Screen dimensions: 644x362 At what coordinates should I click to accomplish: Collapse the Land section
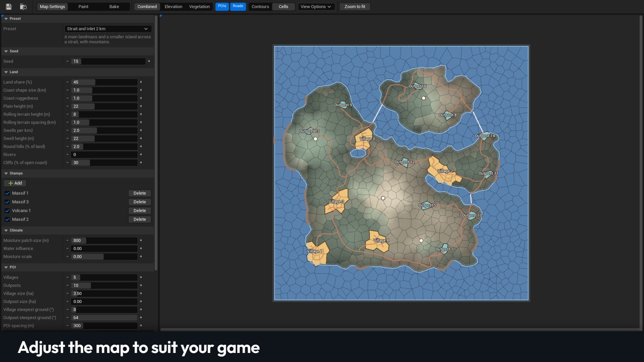coord(6,72)
